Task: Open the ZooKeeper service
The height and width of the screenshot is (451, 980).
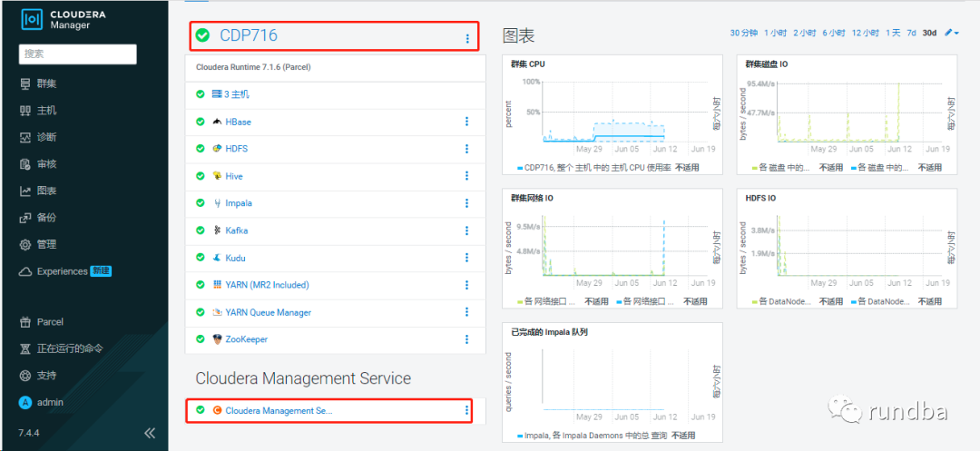Action: click(x=247, y=339)
